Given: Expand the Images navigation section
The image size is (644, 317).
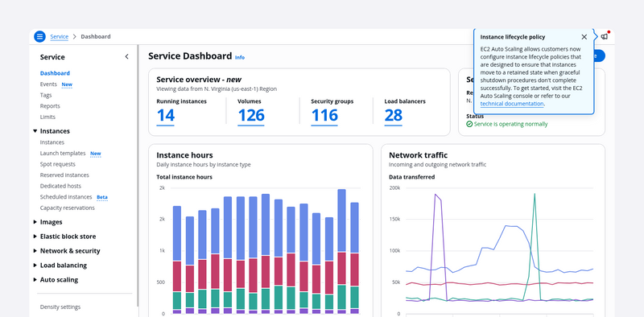Looking at the screenshot, I should [x=35, y=222].
